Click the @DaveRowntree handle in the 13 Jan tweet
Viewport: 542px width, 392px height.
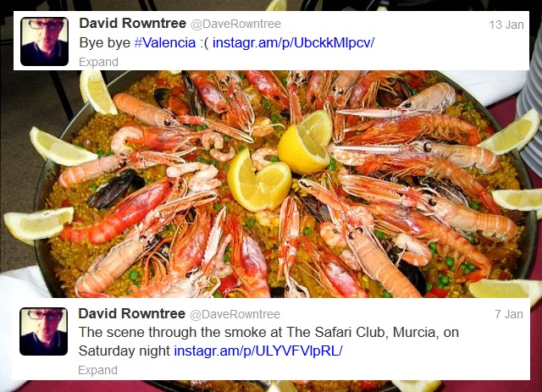pos(235,25)
